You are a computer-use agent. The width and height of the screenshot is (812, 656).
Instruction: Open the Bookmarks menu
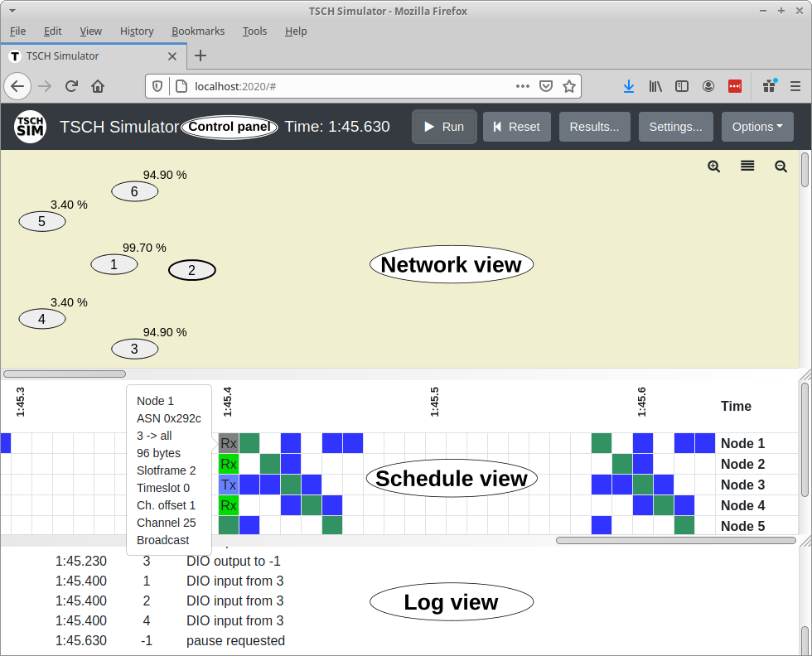pyautogui.click(x=197, y=31)
